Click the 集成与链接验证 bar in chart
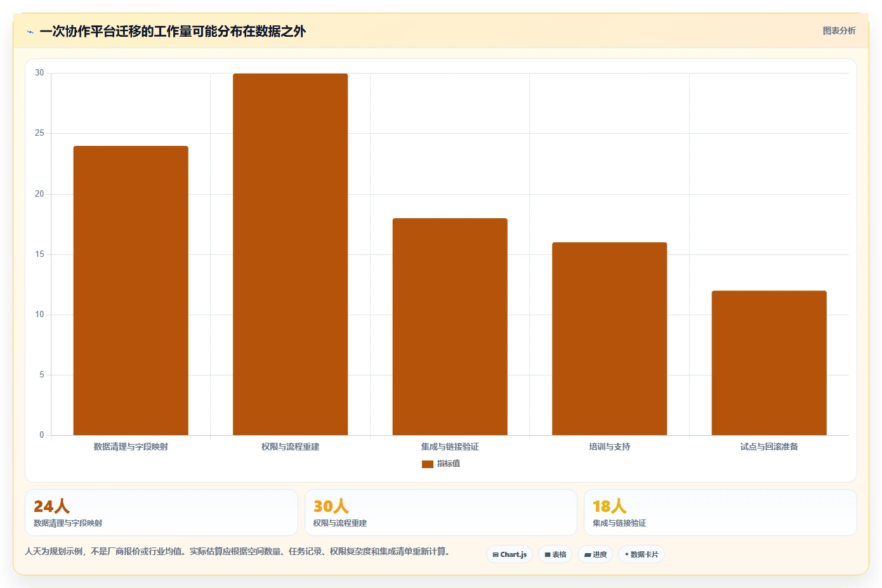 point(450,327)
